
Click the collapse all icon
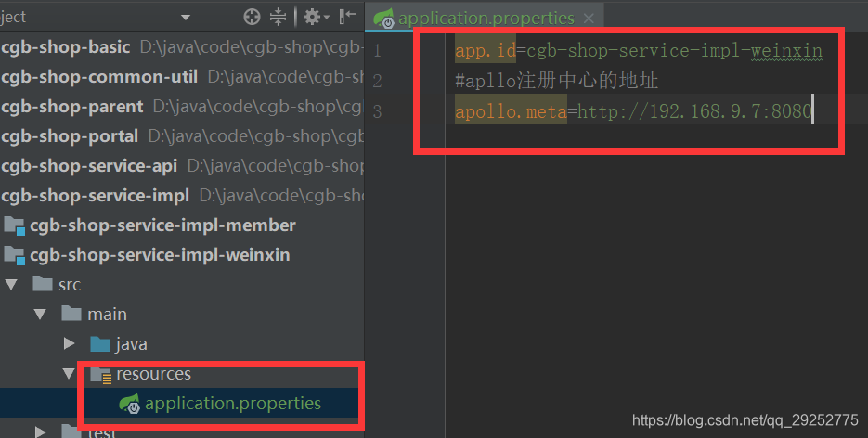coord(278,17)
